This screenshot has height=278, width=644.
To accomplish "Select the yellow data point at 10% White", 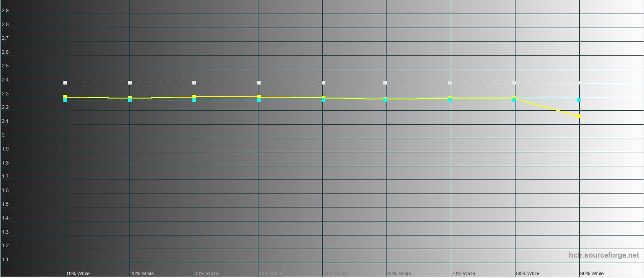I will point(65,97).
